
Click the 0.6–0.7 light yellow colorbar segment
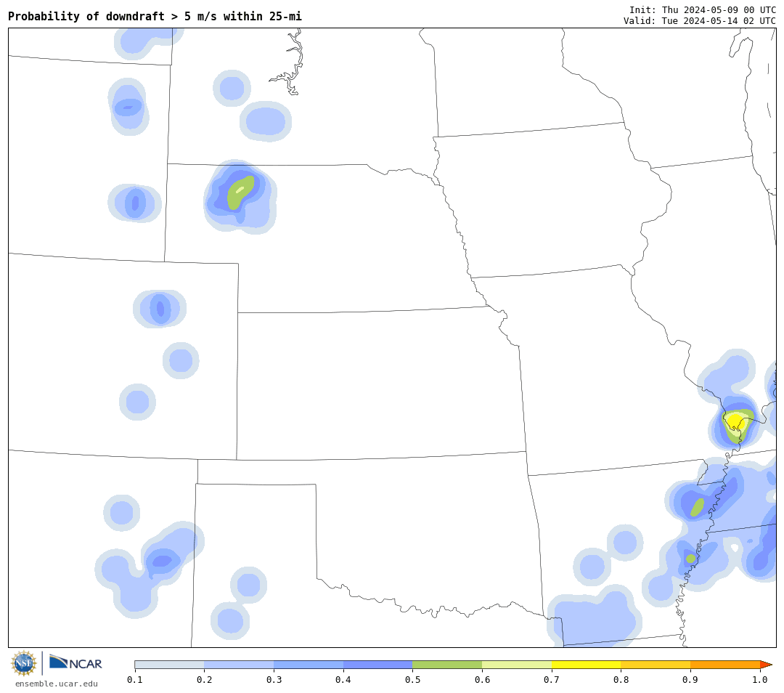pos(517,665)
